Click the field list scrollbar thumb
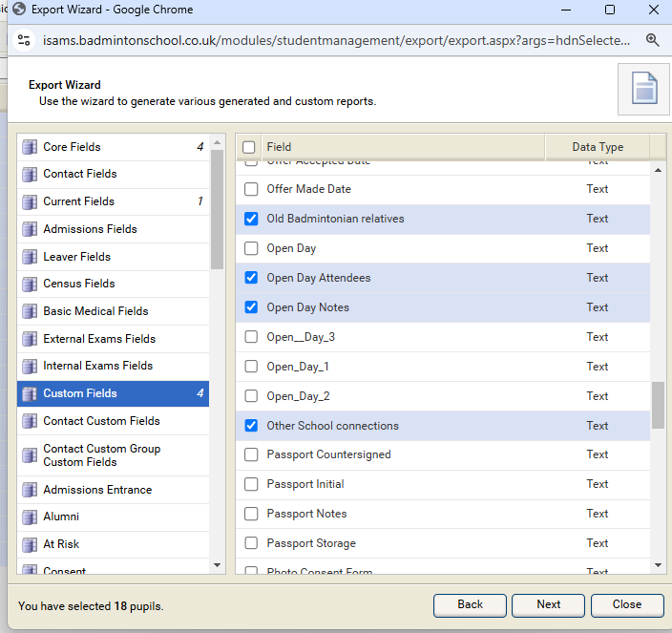This screenshot has height=633, width=672. pos(659,406)
